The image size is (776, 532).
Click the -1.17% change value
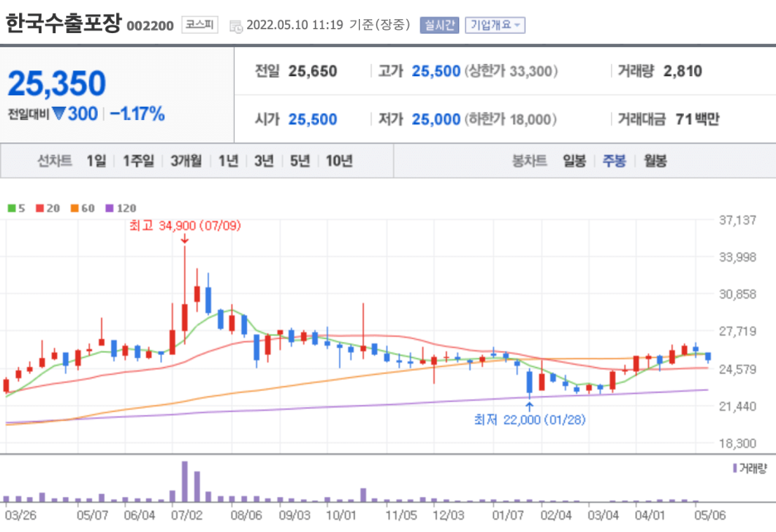click(138, 114)
